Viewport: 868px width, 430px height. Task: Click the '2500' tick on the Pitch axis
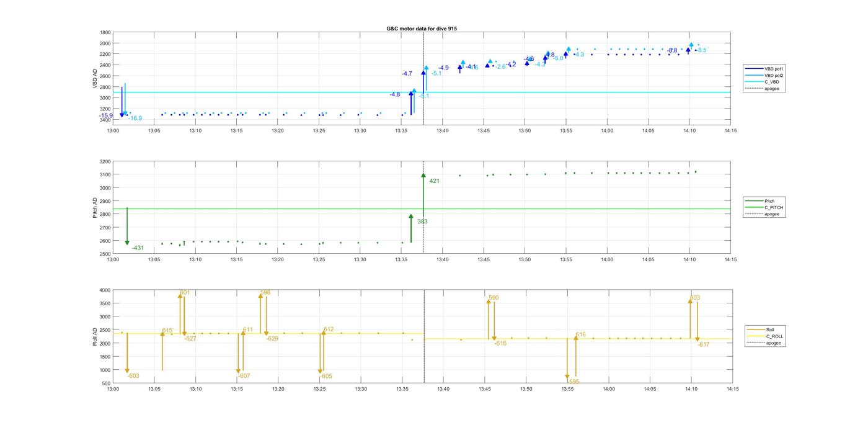click(x=105, y=254)
